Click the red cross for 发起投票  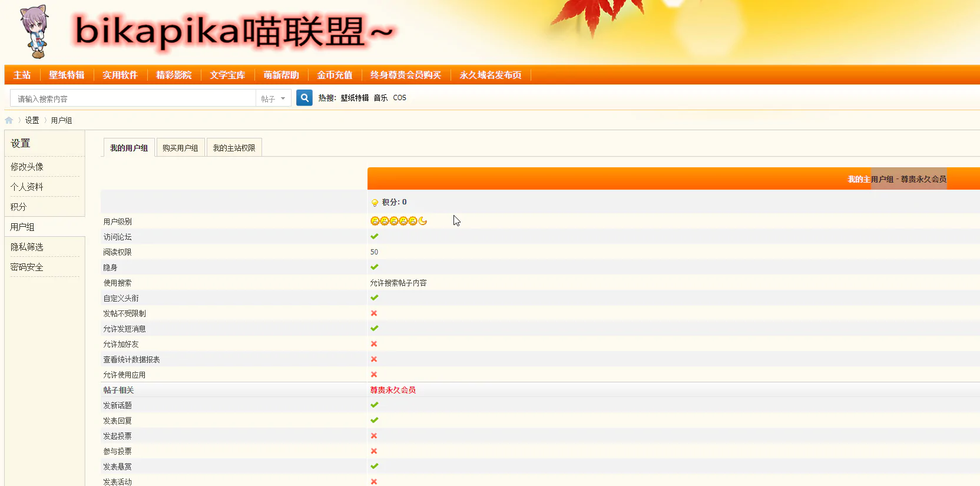point(374,436)
